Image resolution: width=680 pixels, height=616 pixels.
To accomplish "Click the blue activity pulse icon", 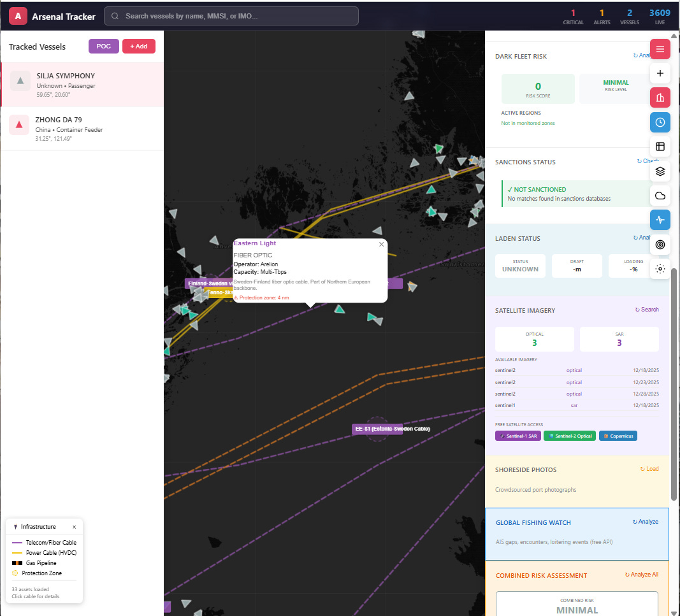I will click(660, 220).
